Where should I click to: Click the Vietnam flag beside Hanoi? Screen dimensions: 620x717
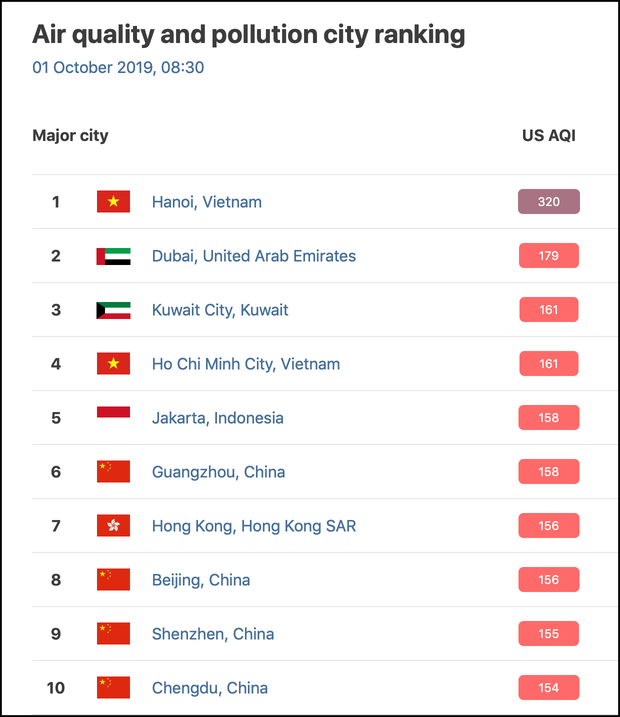(x=113, y=202)
